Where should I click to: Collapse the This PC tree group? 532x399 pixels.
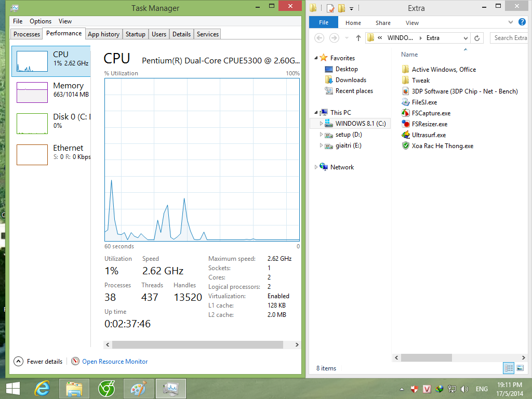pos(316,112)
